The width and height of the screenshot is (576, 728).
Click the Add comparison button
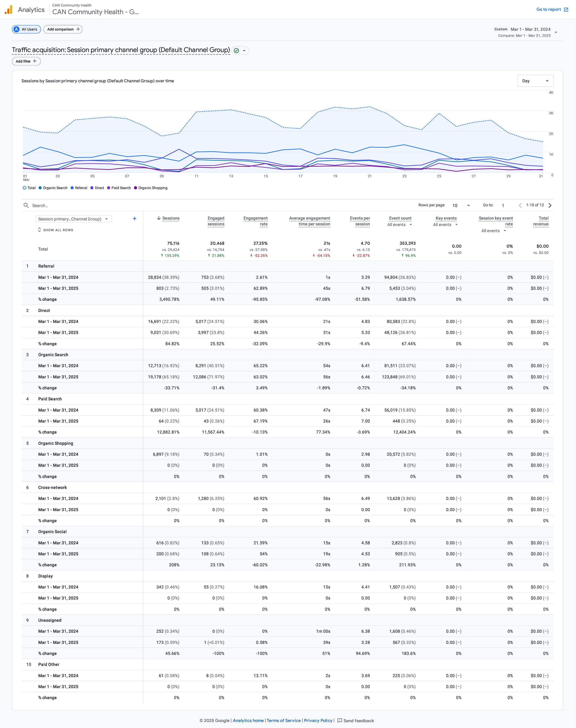click(x=63, y=29)
